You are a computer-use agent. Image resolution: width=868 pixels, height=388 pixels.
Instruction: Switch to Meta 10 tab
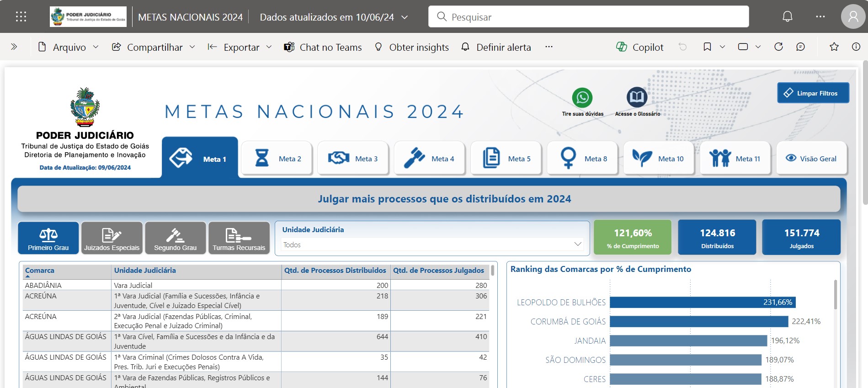659,159
